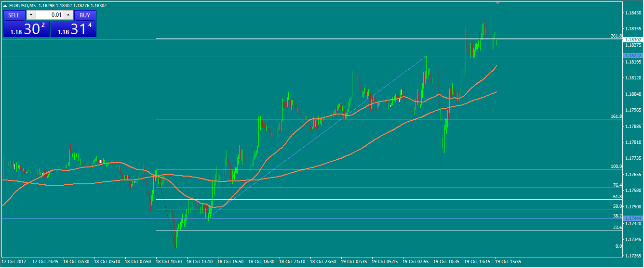Click time axis label 19 Oct 13:15

coord(477,262)
